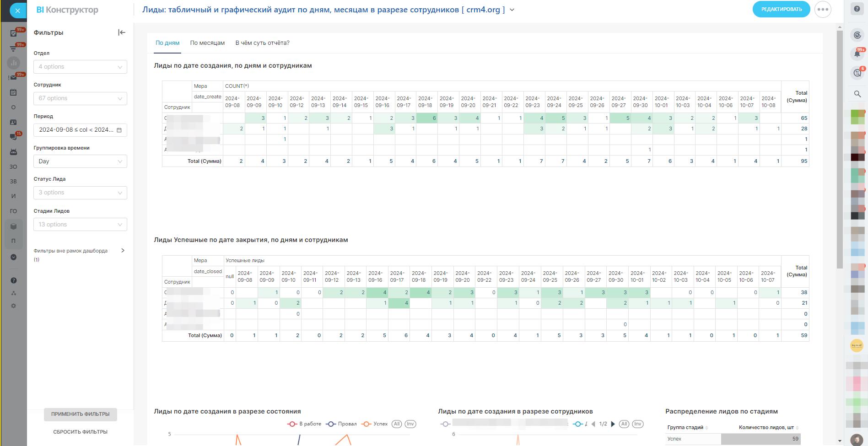Viewport: 868px width, 446px height.
Task: Click the ПРИМЕНИТЬ ФИЛЬТРЫ button
Action: pyautogui.click(x=81, y=414)
